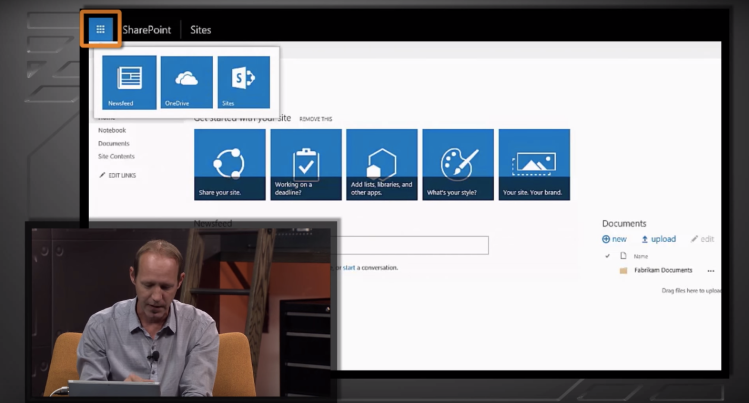Open the Newsfeed tile
Screen dimensions: 749x403
(x=129, y=82)
